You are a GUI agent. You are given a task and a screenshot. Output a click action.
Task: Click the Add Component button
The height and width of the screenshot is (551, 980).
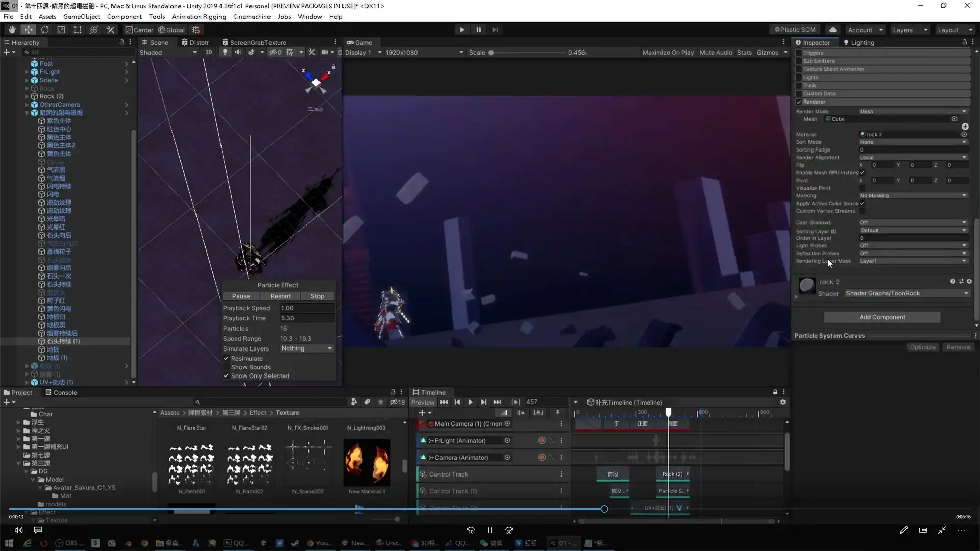pyautogui.click(x=882, y=317)
